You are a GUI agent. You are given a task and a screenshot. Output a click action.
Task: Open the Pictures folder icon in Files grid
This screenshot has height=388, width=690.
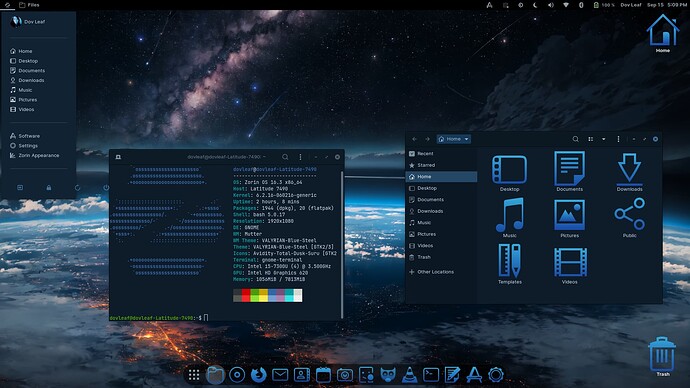coord(569,218)
